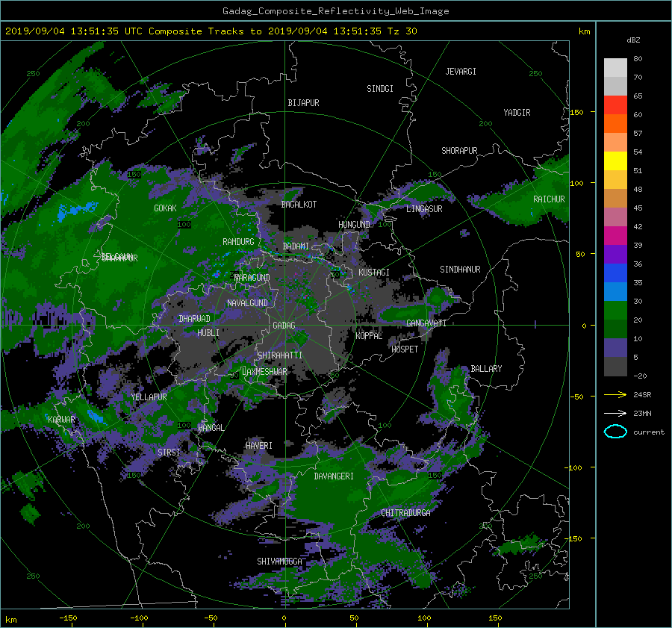Click the KARWAR city label

pos(61,419)
